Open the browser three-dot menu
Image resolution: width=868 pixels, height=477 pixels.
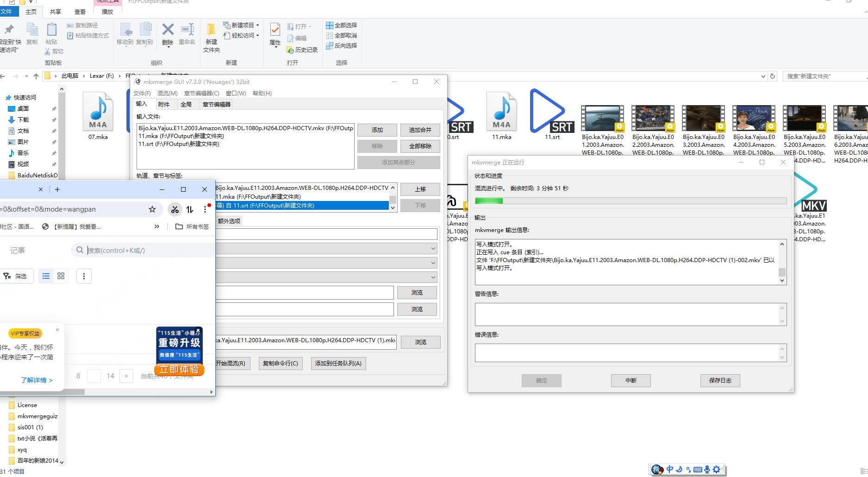tap(205, 209)
